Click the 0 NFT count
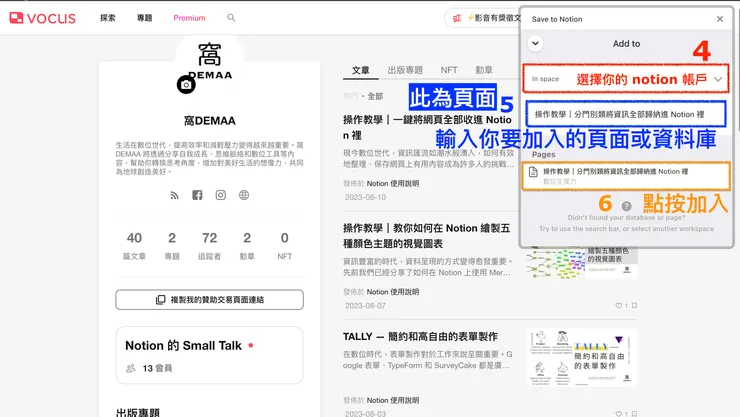740x417 pixels. 285,245
